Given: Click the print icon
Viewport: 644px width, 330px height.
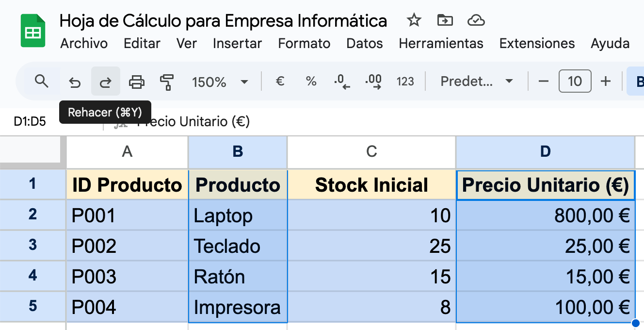Looking at the screenshot, I should pyautogui.click(x=136, y=81).
